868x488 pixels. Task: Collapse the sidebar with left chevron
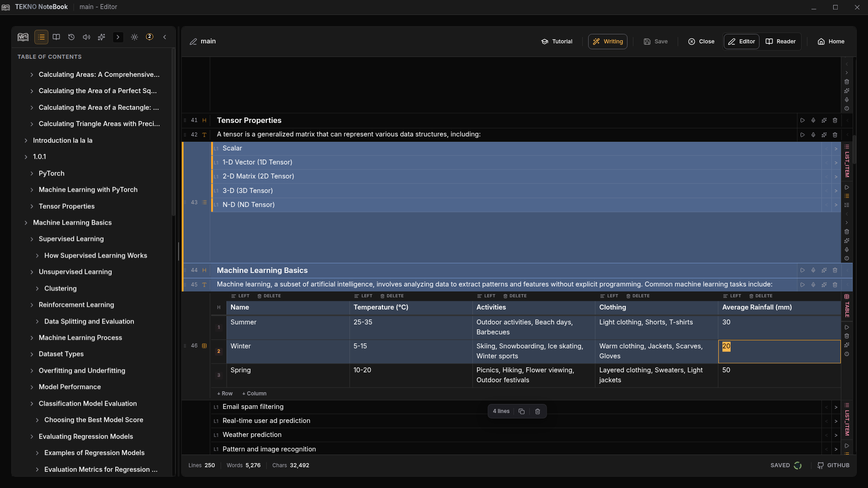click(x=165, y=37)
